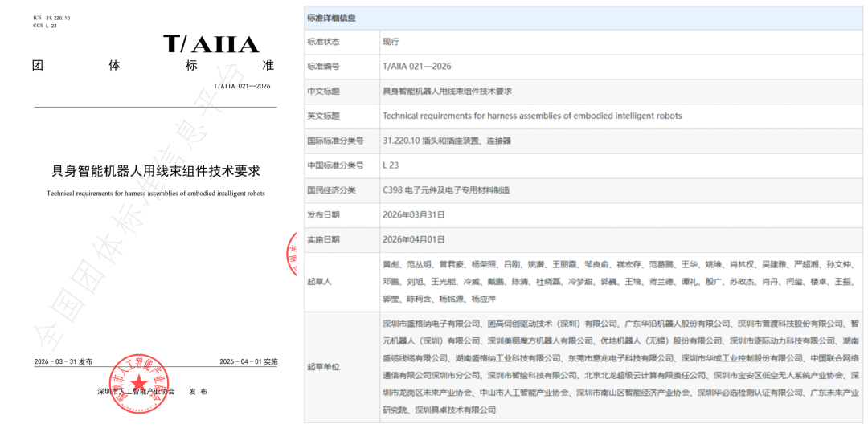This screenshot has height=428, width=868.
Task: Click the value 31.220.10 插头和插座装置、连接器
Action: coord(447,141)
